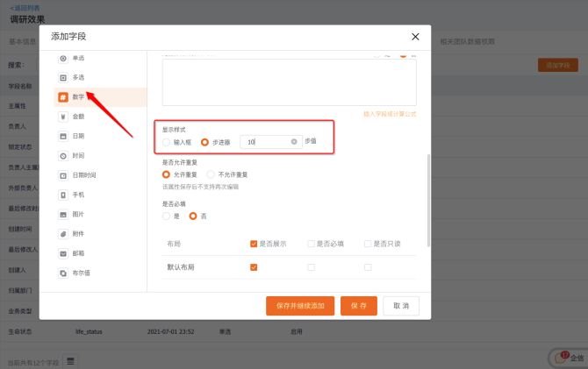Choose the 邮箱 email field icon

click(x=63, y=253)
